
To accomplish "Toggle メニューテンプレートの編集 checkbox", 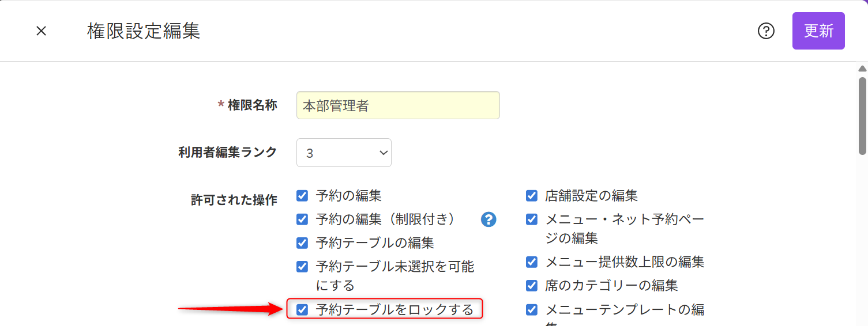I will (x=532, y=310).
